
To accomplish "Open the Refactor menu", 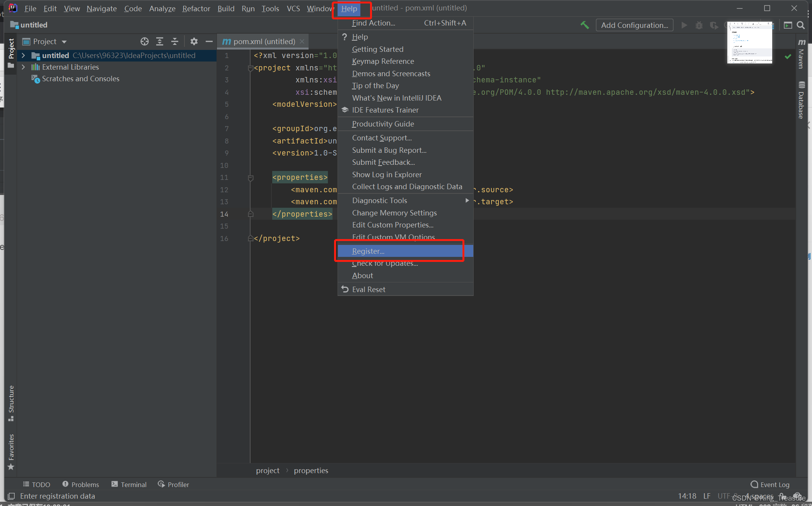I will point(196,8).
